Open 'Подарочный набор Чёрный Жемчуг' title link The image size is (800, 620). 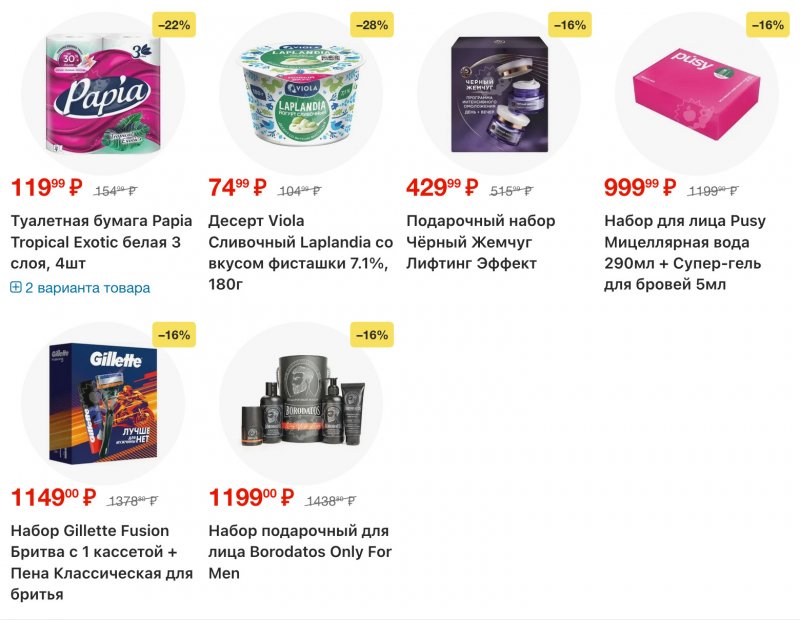click(x=481, y=242)
